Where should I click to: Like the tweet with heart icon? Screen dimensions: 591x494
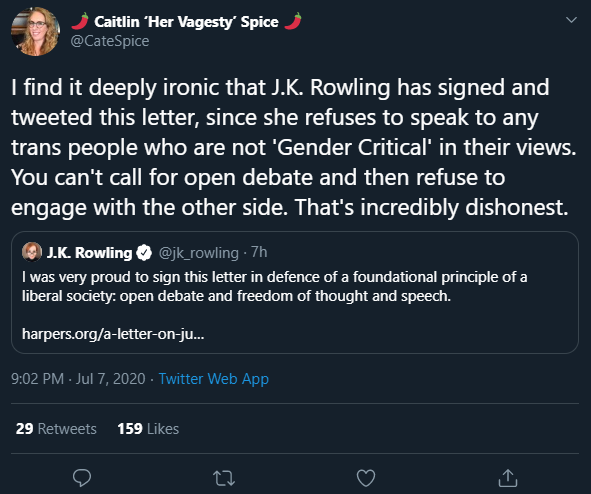coord(366,478)
